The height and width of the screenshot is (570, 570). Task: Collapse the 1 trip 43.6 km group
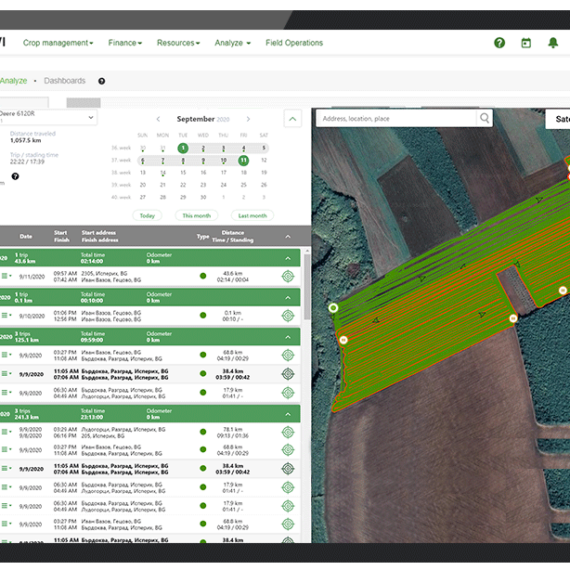tap(288, 258)
